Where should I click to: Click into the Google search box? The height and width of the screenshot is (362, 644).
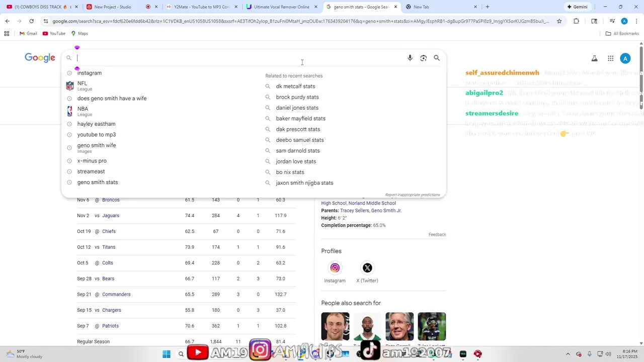[239, 58]
